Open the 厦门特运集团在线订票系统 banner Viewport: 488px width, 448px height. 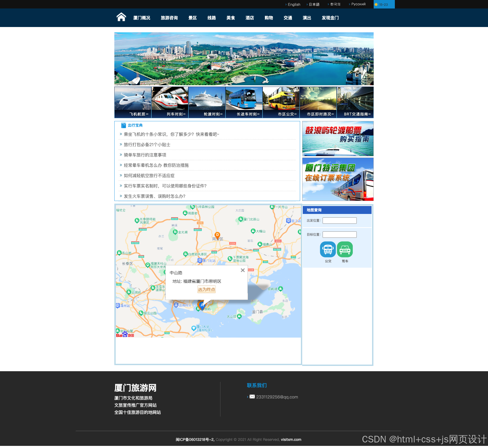(338, 179)
